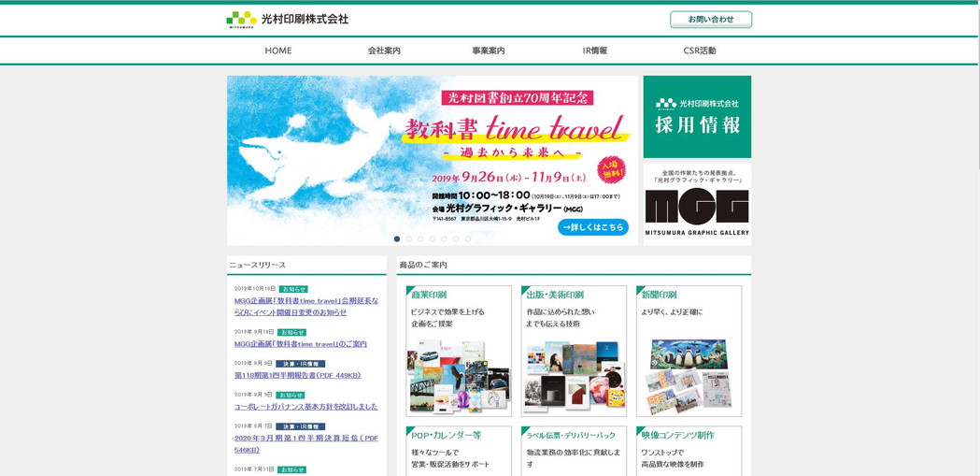Open news link about MGG会期延長 notice
Image resolution: width=980 pixels, height=476 pixels.
(x=306, y=307)
